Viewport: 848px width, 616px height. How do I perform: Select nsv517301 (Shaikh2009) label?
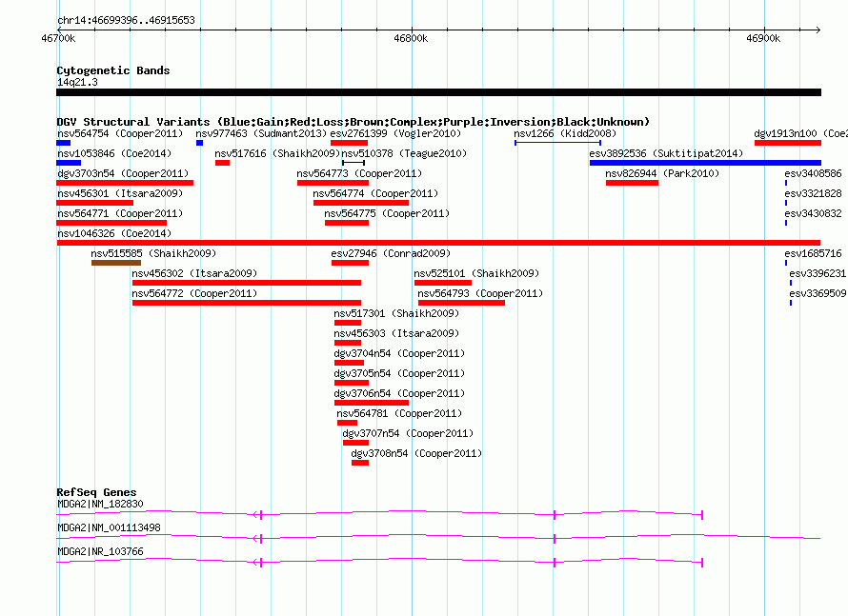(x=396, y=313)
